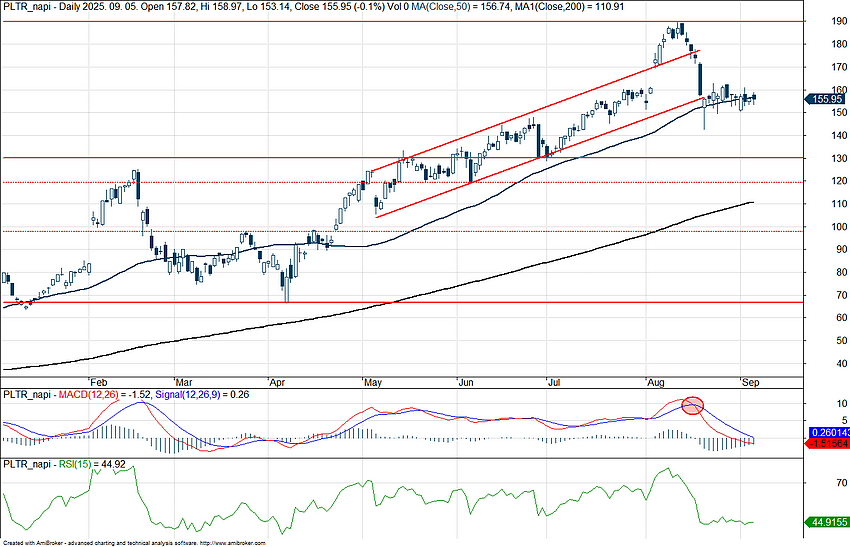This screenshot has width=850, height=547.
Task: Click the 0.260143 signal value tag
Action: (829, 433)
